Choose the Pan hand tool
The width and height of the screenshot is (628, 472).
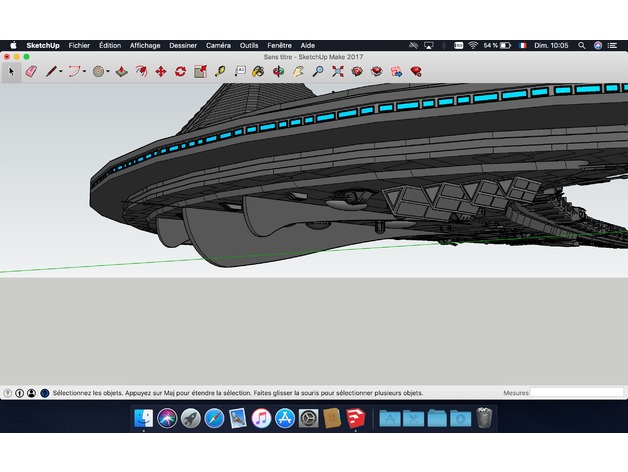pos(298,72)
